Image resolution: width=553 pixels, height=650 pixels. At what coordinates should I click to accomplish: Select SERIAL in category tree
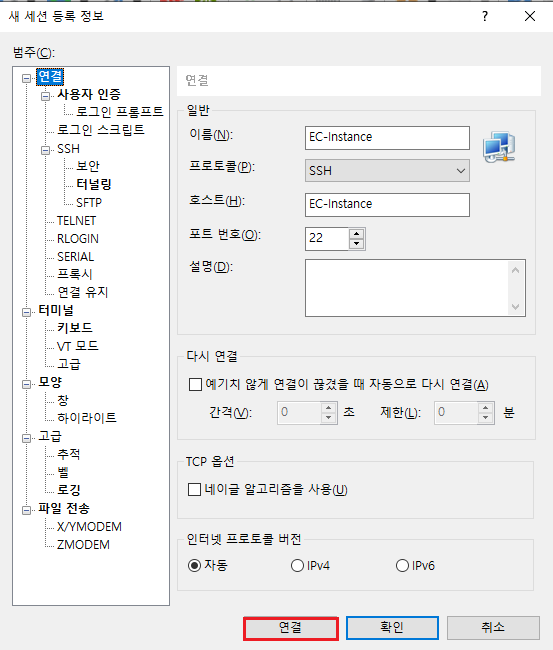[75, 257]
